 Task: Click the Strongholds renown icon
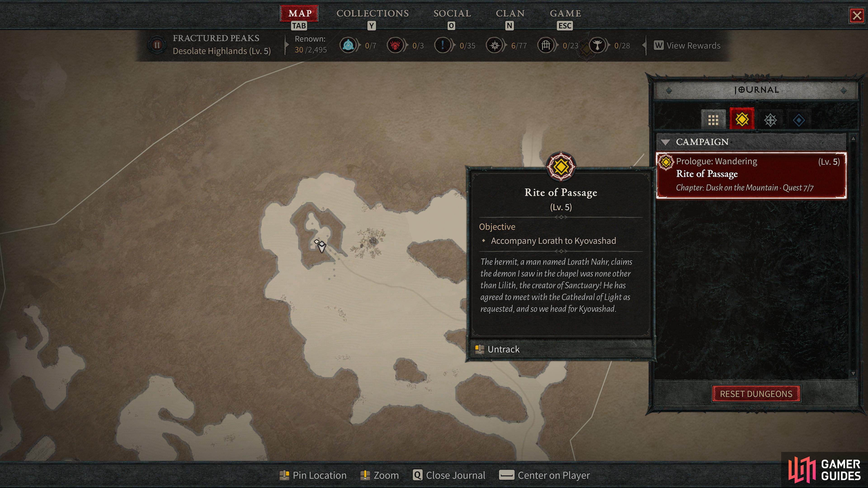395,45
